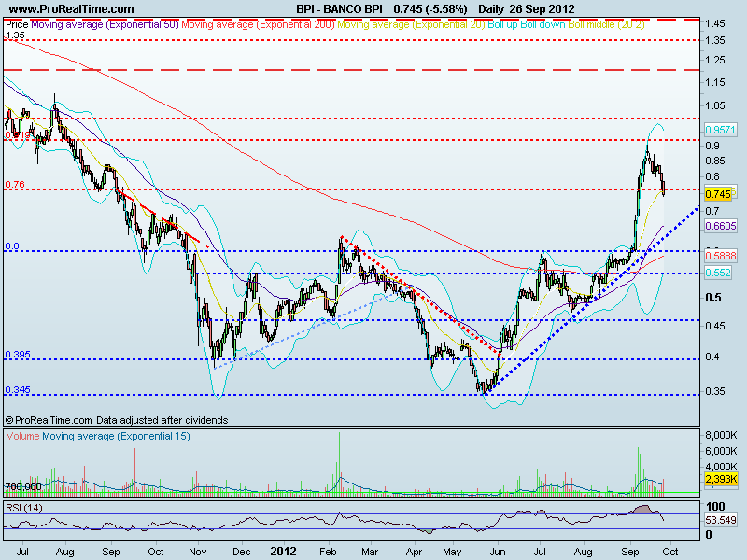
Task: Select the Price legend entry
Action: (17, 24)
